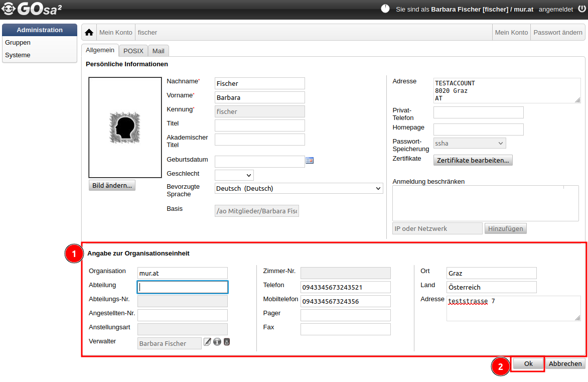The image size is (588, 382).
Task: Click the Abbrechen button
Action: point(565,364)
